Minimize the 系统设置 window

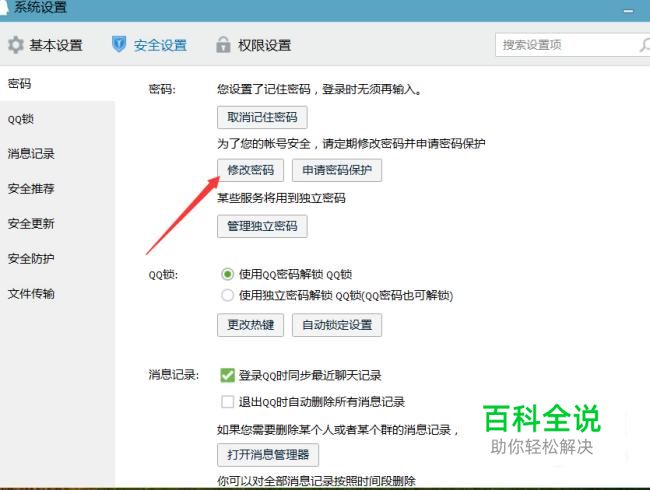coord(628,10)
